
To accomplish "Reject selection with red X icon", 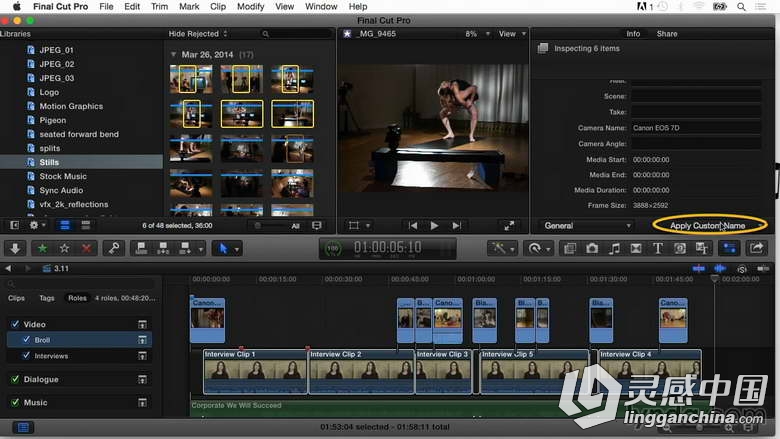I will pos(87,248).
